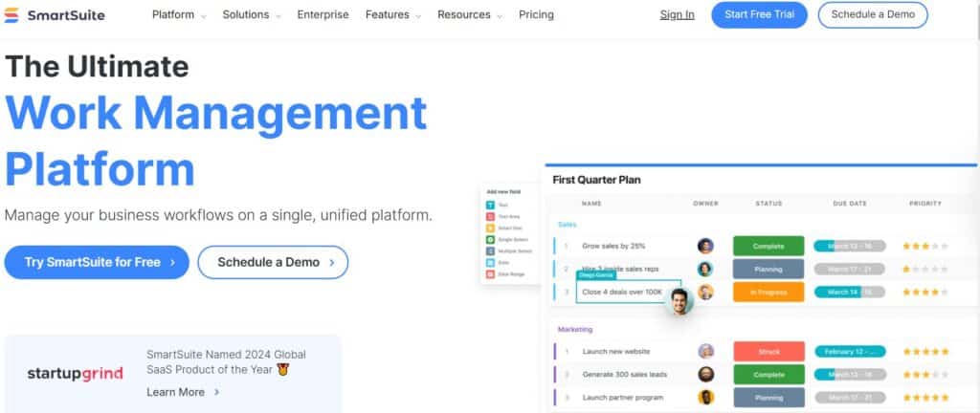Select the Text field type icon

[491, 205]
